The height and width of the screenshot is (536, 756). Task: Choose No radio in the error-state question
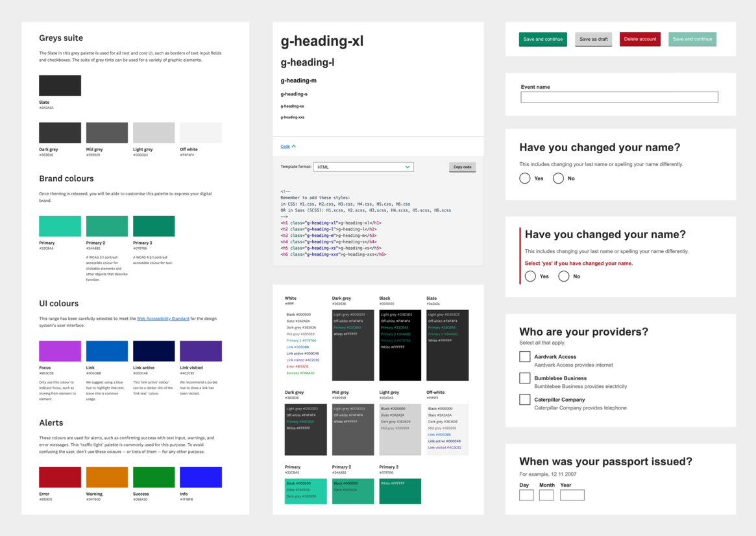pos(563,276)
